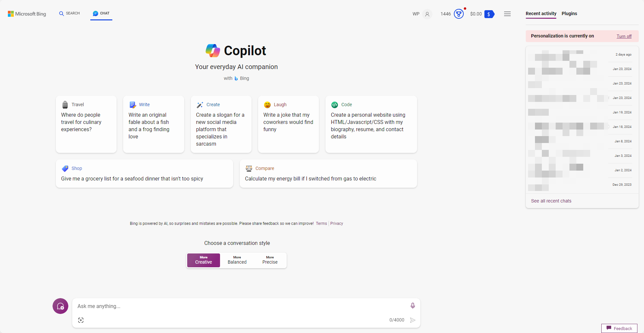Click the microphone voice input icon
Screen dimensions: 644x333
413,306
